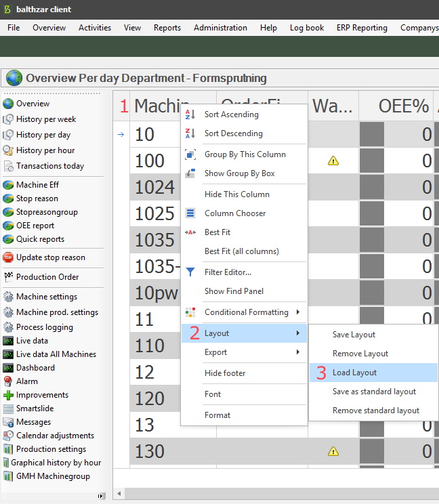Image resolution: width=439 pixels, height=504 pixels.
Task: Expand the Export submenu
Action: pyautogui.click(x=297, y=352)
